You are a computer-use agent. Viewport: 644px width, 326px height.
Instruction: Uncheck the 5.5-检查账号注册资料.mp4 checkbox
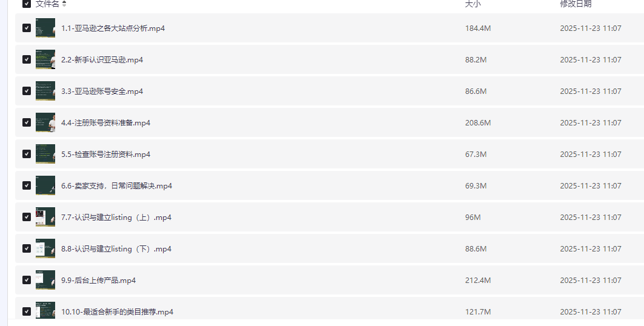pos(27,154)
